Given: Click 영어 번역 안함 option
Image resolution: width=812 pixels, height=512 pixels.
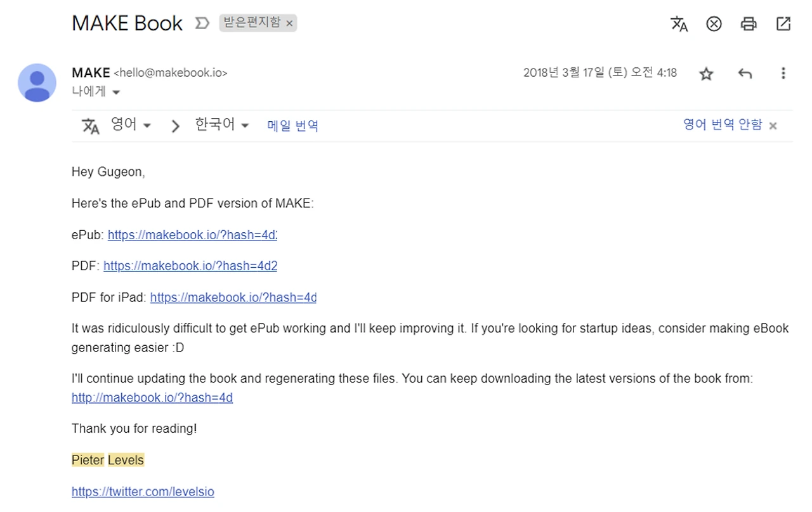Looking at the screenshot, I should click(723, 125).
